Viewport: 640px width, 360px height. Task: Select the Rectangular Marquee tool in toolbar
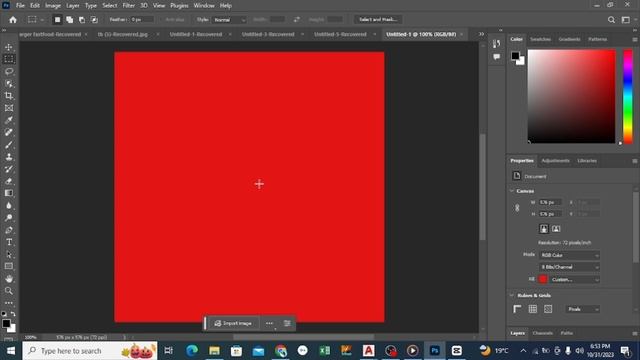click(x=9, y=59)
